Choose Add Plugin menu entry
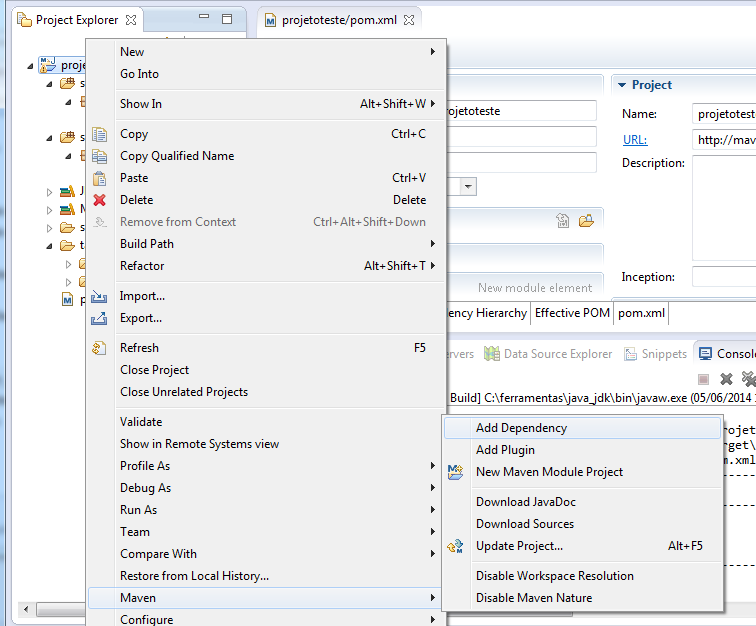 582,449
